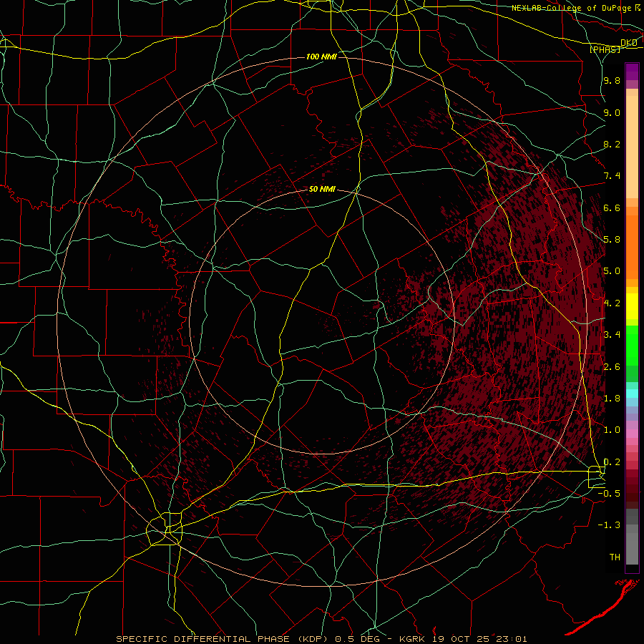The height and width of the screenshot is (644, 644).
Task: Click the '2.6' value on the color scale
Action: [x=612, y=367]
